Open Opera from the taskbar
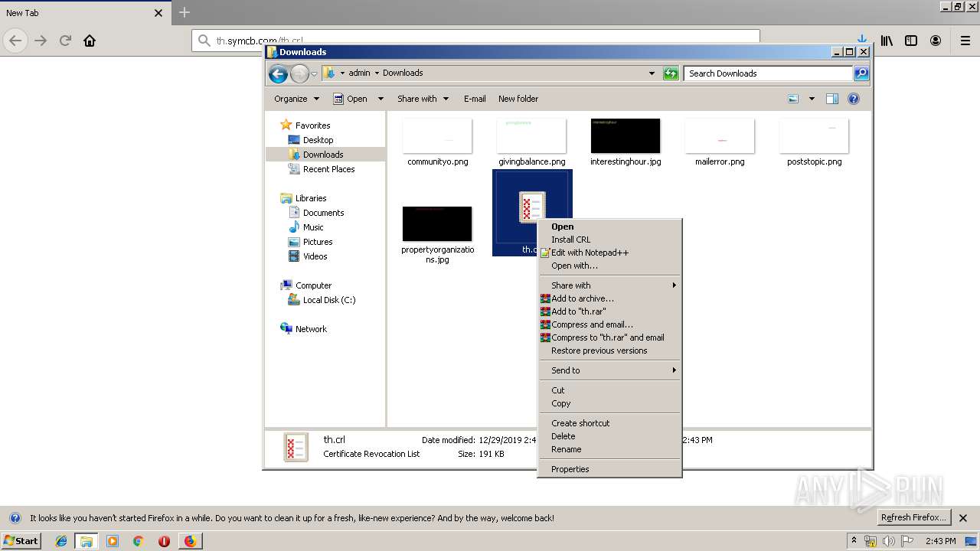The width and height of the screenshot is (980, 551). (164, 541)
